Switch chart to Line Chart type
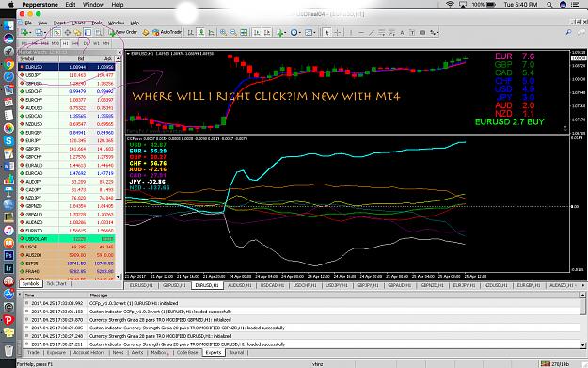The width and height of the screenshot is (588, 368). [x=211, y=33]
